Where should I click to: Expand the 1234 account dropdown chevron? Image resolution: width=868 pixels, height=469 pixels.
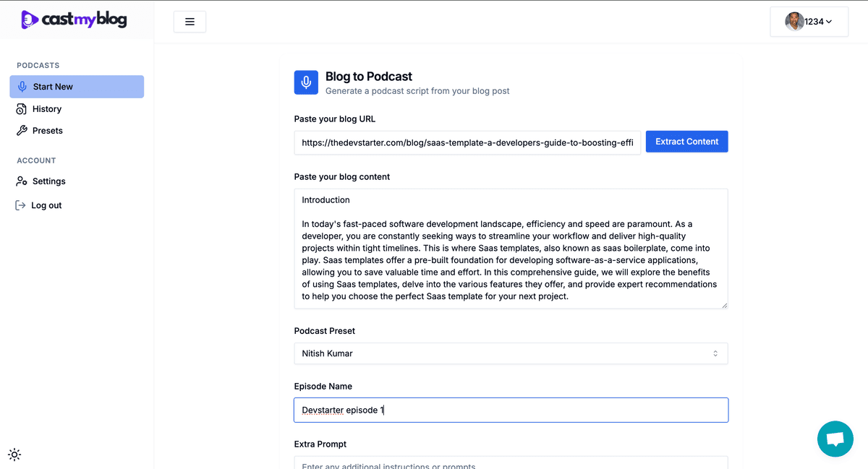[829, 22]
